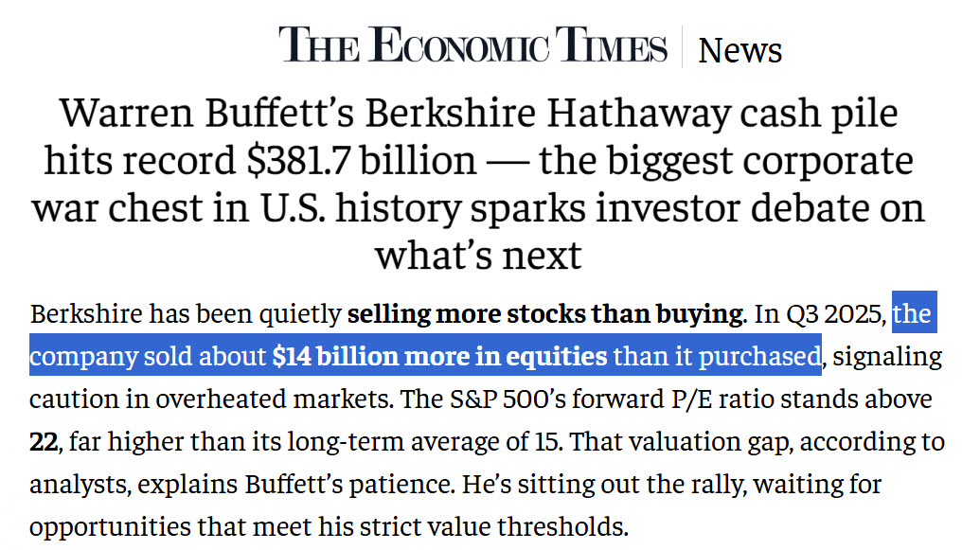980x550 pixels.
Task: Click bold text "selling more stocks than buying"
Action: (x=545, y=314)
